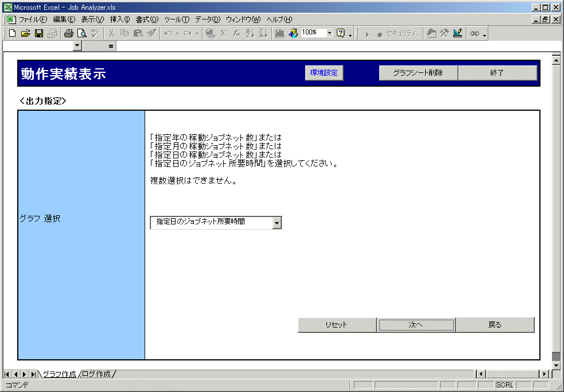Expand toolbar options arrow after infinity icon

(484, 34)
